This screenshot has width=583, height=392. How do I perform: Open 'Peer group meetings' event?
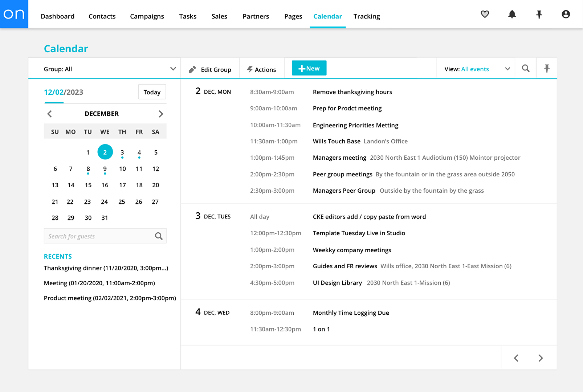343,175
